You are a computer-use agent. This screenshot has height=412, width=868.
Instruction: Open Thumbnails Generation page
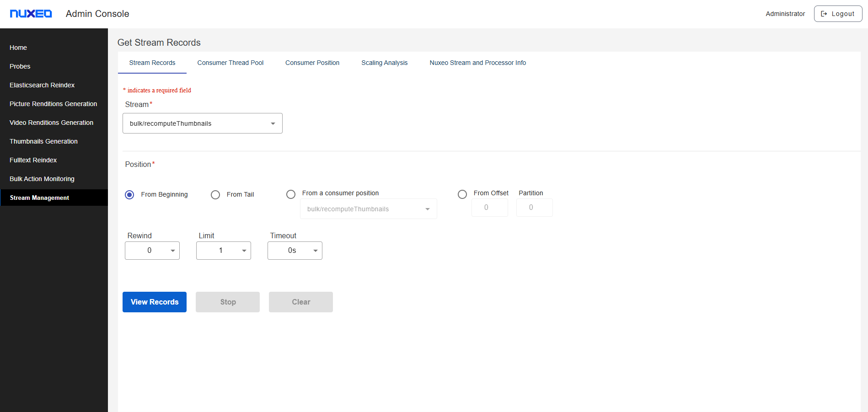tap(43, 141)
